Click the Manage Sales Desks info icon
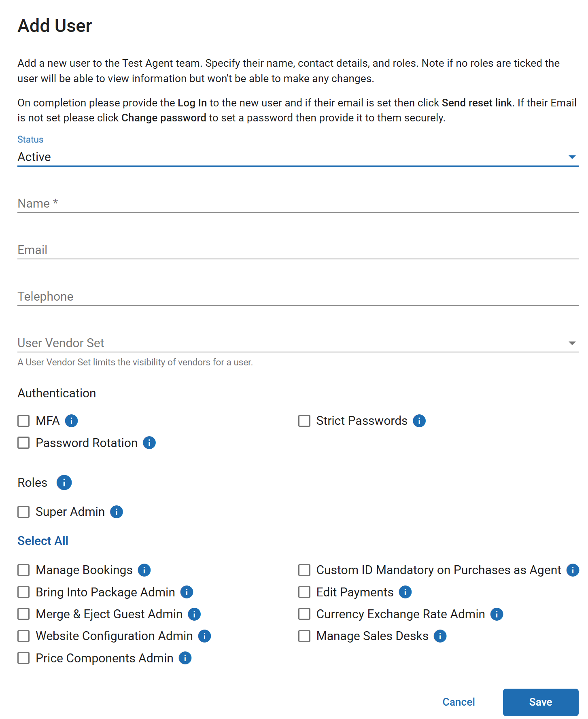 440,636
